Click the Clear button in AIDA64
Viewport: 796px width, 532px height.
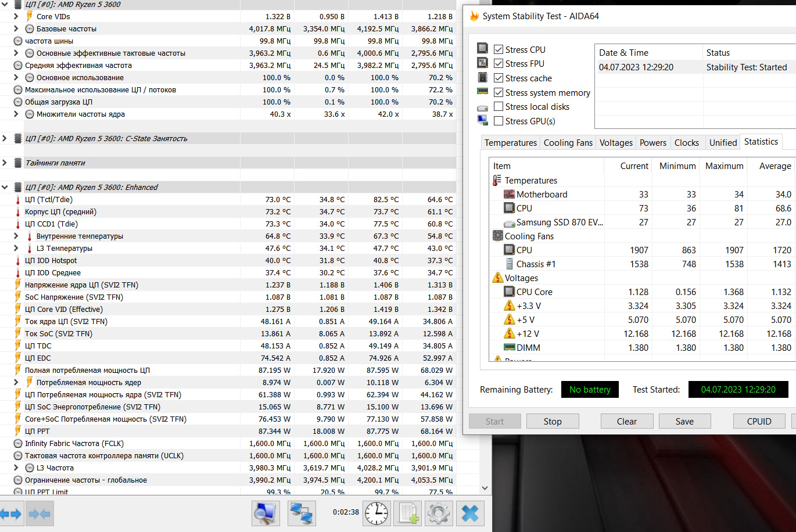pos(627,421)
